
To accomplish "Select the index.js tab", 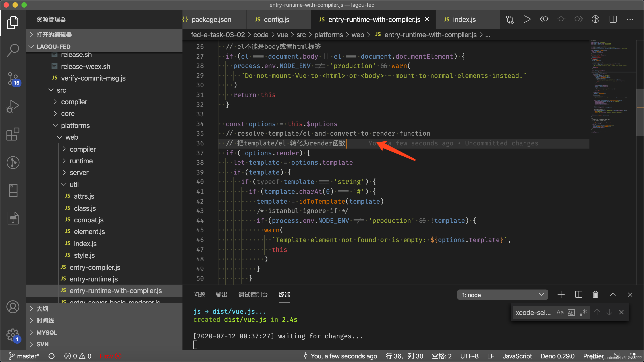I will coord(462,19).
